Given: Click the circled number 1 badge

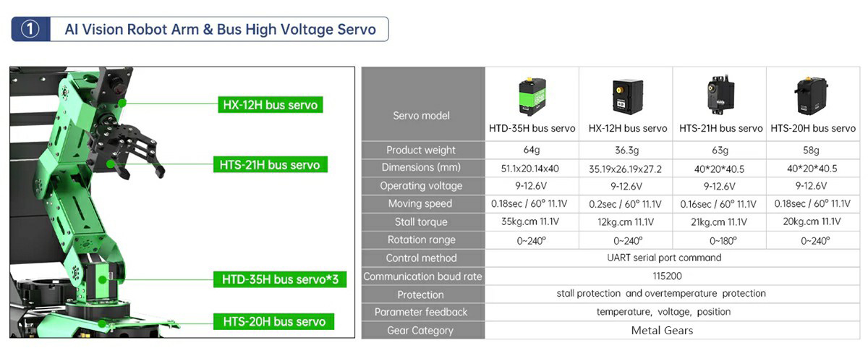Looking at the screenshot, I should [x=30, y=30].
